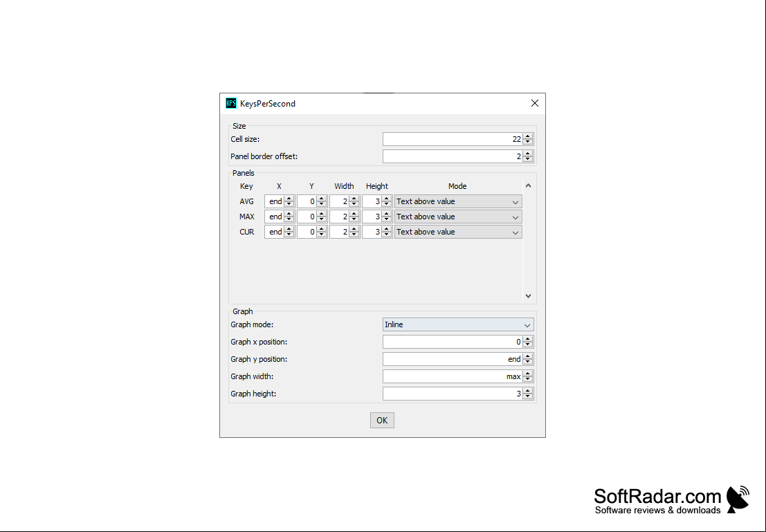Select the Panel border offset field

[x=453, y=156]
